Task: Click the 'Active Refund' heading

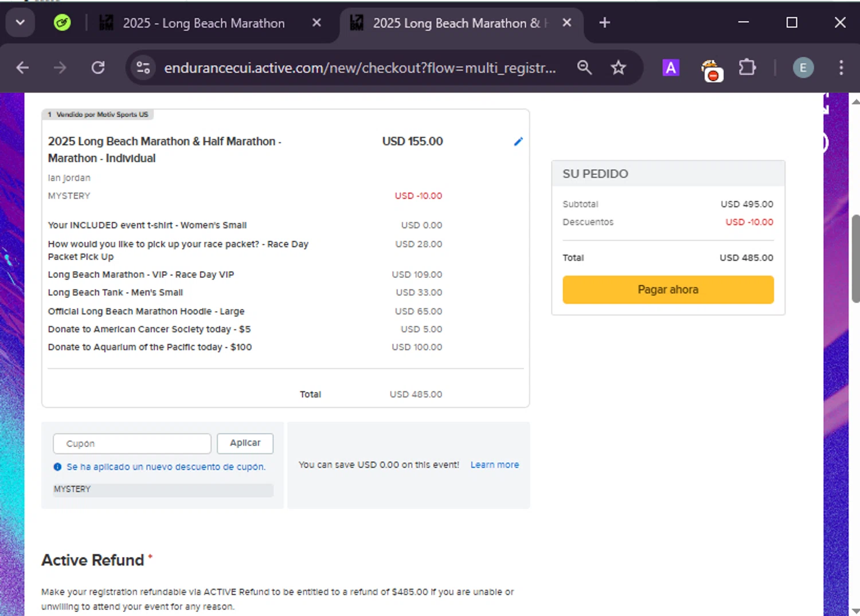Action: click(93, 560)
